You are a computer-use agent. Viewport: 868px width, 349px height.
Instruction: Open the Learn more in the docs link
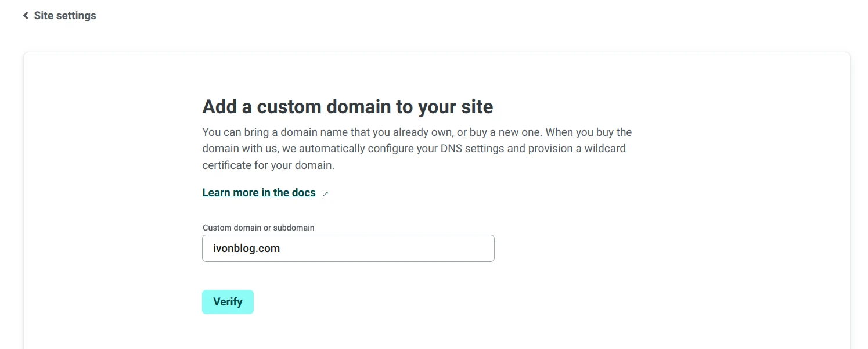click(259, 193)
